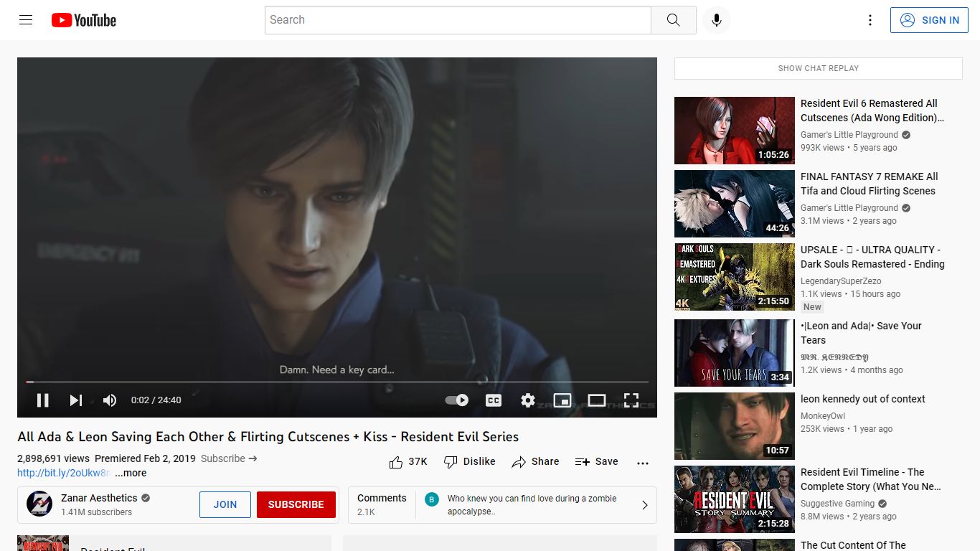
Task: Switch to theater mode
Action: pyautogui.click(x=597, y=400)
